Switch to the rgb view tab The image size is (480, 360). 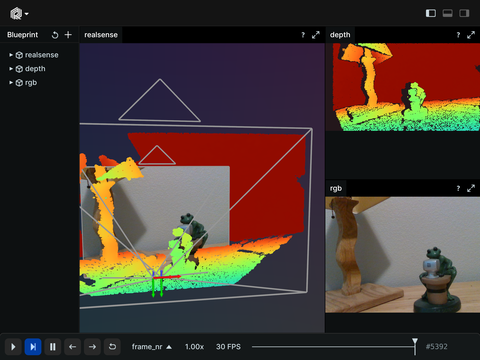point(336,188)
